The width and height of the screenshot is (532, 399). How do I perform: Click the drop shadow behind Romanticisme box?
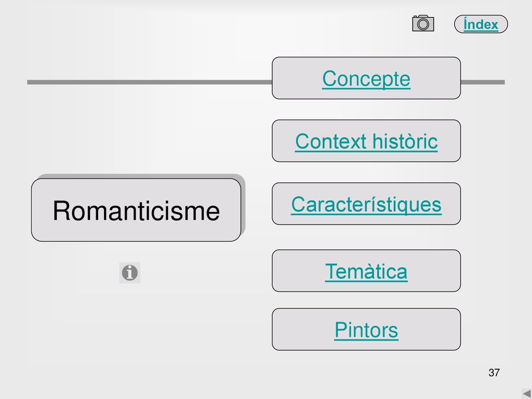pos(243,204)
